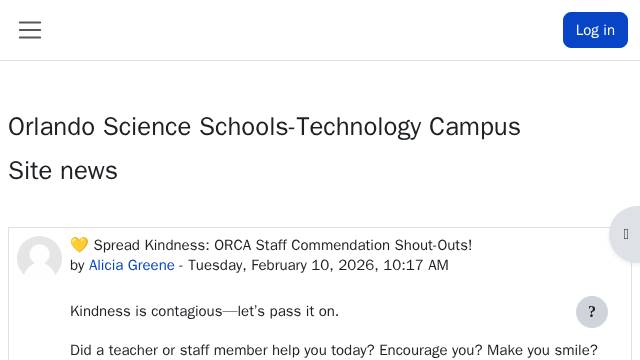Screen dimensions: 640x360
Task: Click the word "by" before author name
Action: point(77,266)
